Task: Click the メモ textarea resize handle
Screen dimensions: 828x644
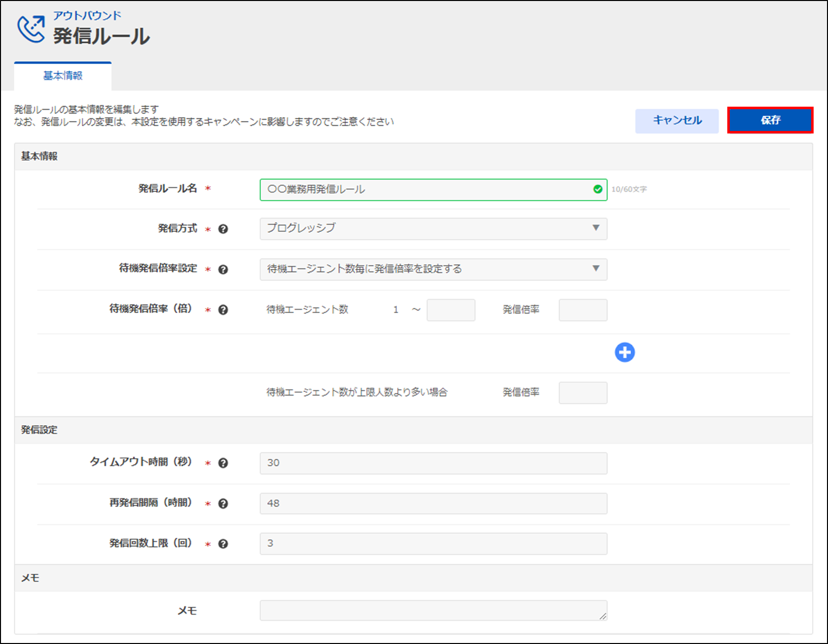Action: point(603,616)
